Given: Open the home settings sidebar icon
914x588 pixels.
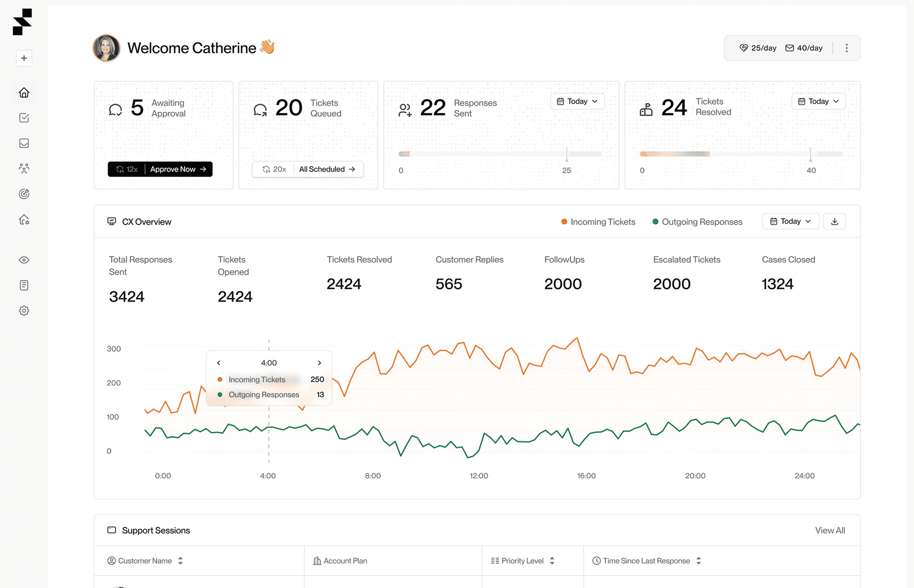Looking at the screenshot, I should 24,220.
